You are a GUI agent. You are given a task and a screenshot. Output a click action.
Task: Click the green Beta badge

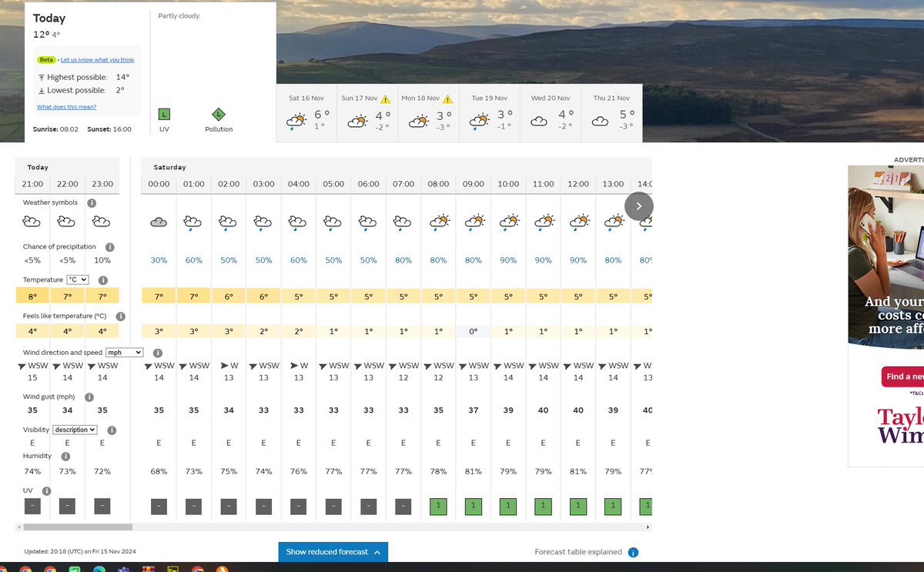click(x=46, y=60)
